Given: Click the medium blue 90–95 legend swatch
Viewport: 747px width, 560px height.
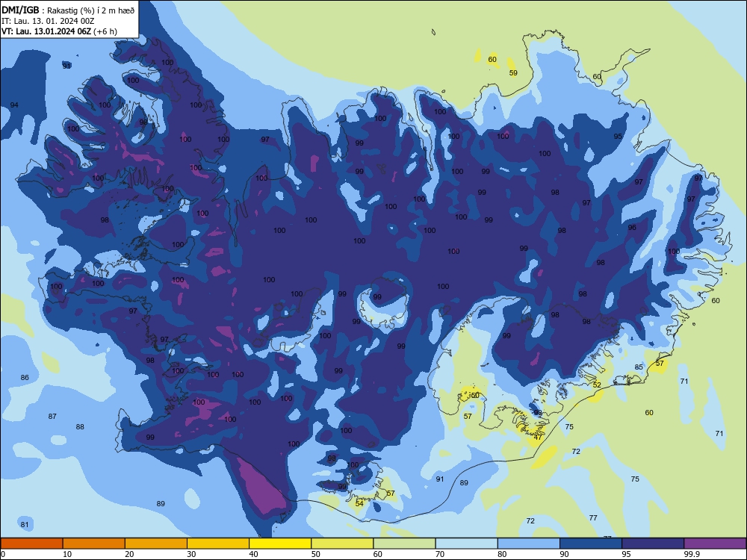Looking at the screenshot, I should click(x=591, y=544).
